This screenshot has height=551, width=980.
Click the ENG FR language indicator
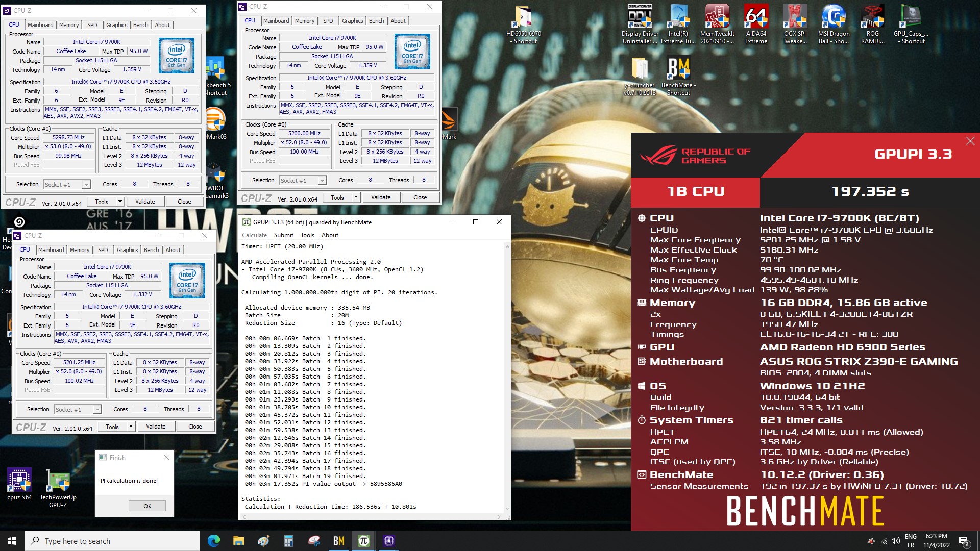coord(911,541)
